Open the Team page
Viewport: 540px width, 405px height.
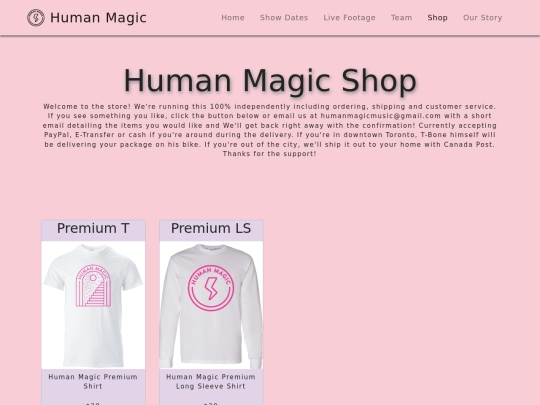(x=401, y=18)
